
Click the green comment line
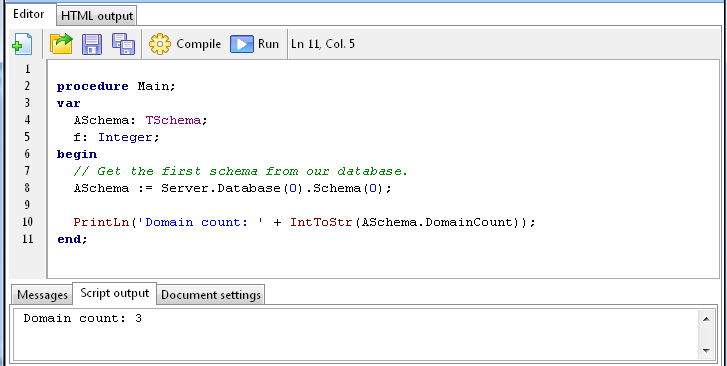[240, 171]
